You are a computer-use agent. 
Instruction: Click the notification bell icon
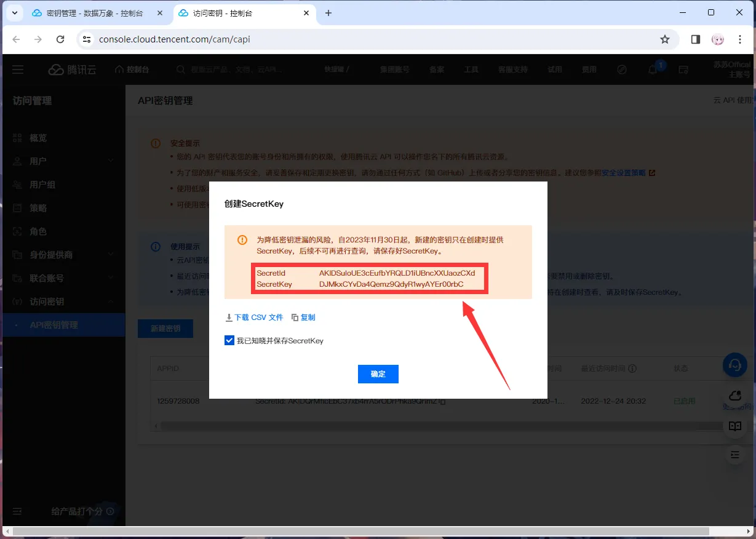point(653,70)
